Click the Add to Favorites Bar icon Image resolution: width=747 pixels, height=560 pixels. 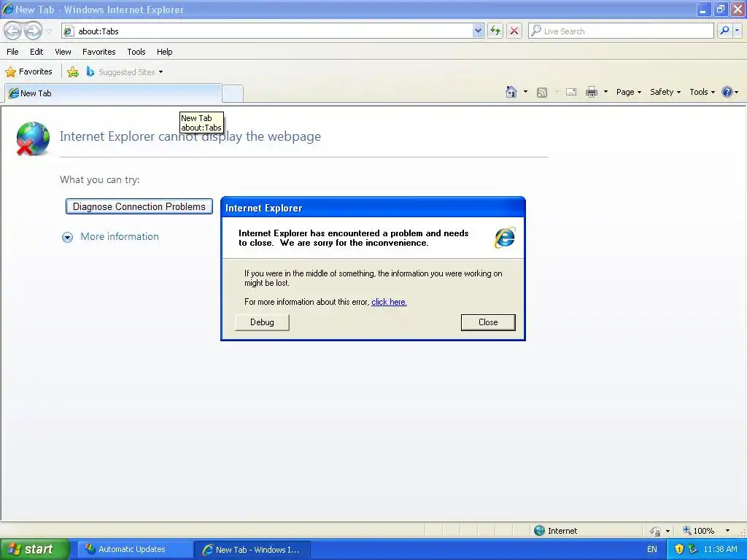pyautogui.click(x=73, y=72)
